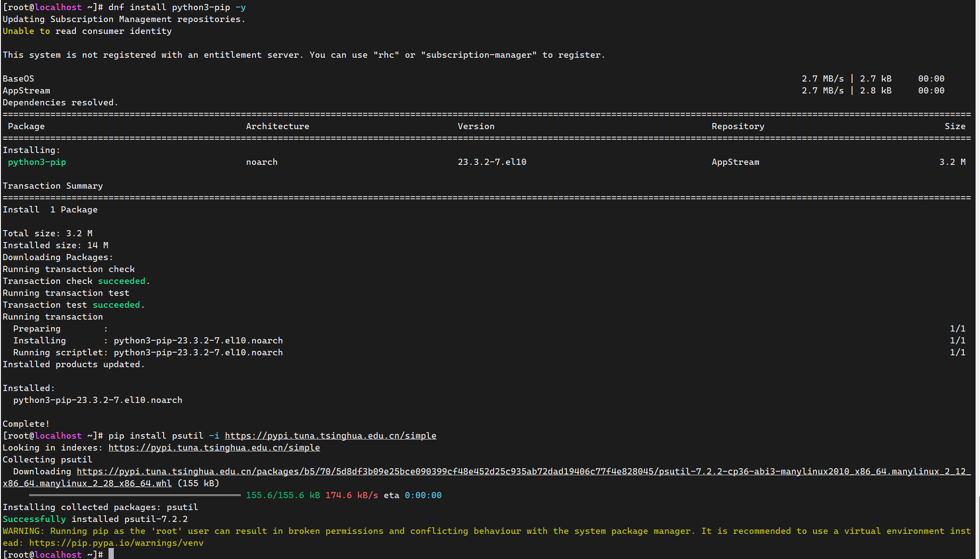The width and height of the screenshot is (980, 559).
Task: Click the 'Size' column header
Action: tap(954, 126)
